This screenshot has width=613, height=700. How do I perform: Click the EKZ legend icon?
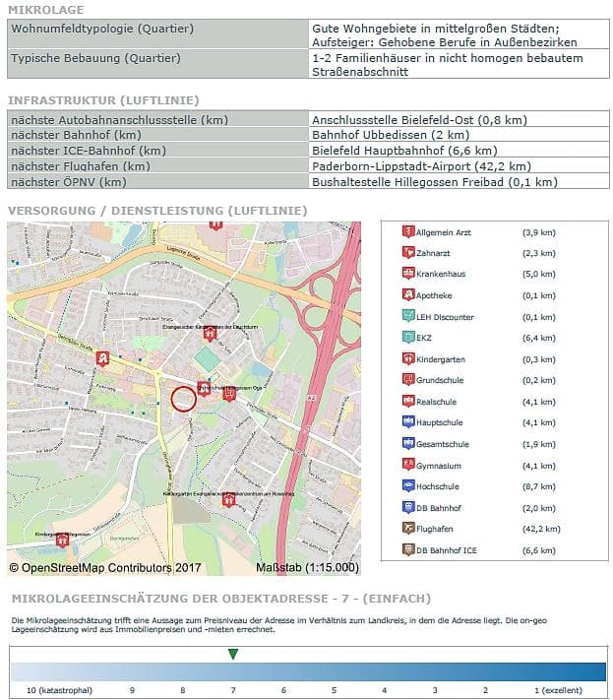(408, 337)
